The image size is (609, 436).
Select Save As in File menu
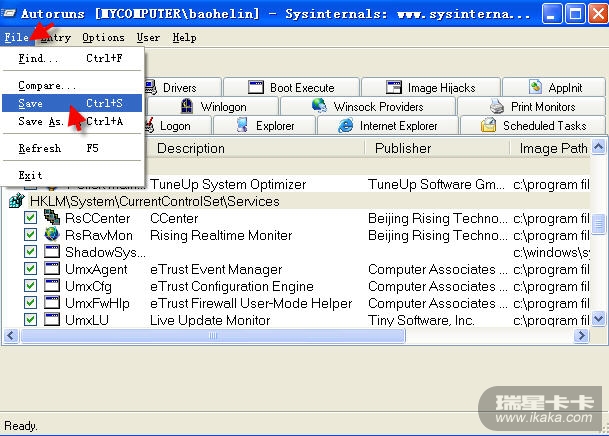pos(72,121)
